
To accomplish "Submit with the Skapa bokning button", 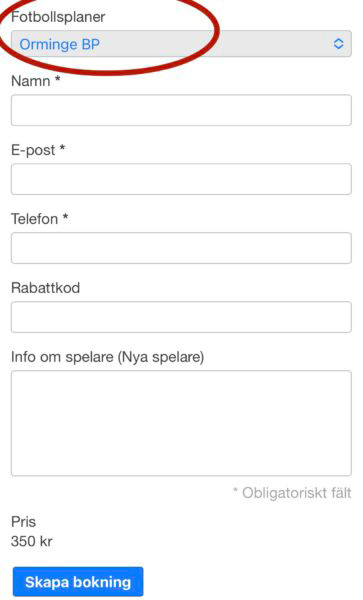I will [78, 582].
